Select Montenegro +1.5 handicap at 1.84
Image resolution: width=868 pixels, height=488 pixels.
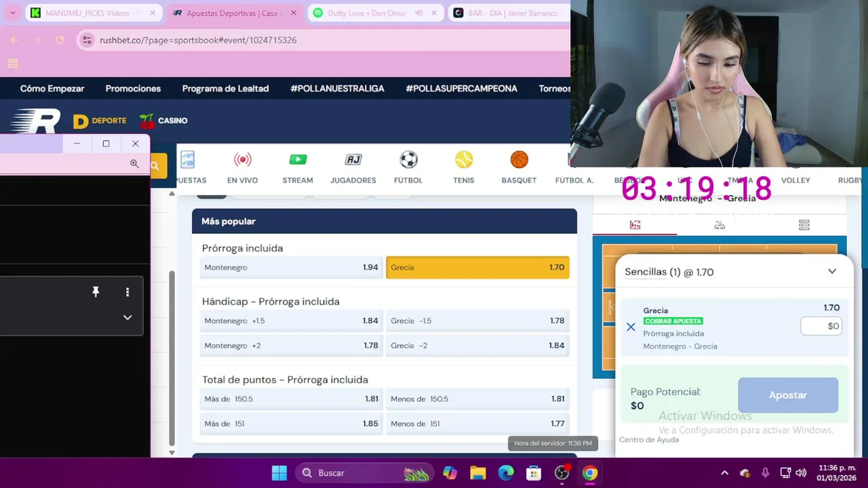[290, 321]
